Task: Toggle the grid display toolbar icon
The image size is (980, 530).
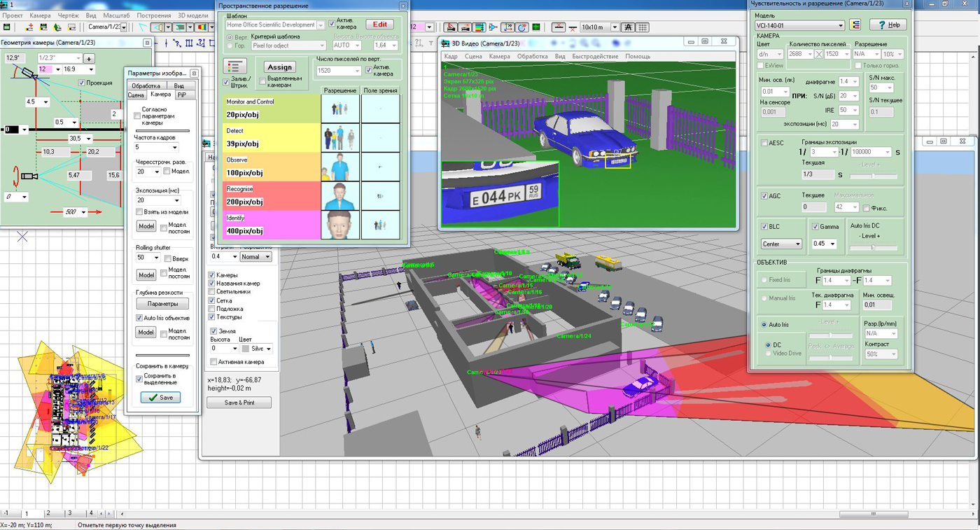Action: coord(643,27)
